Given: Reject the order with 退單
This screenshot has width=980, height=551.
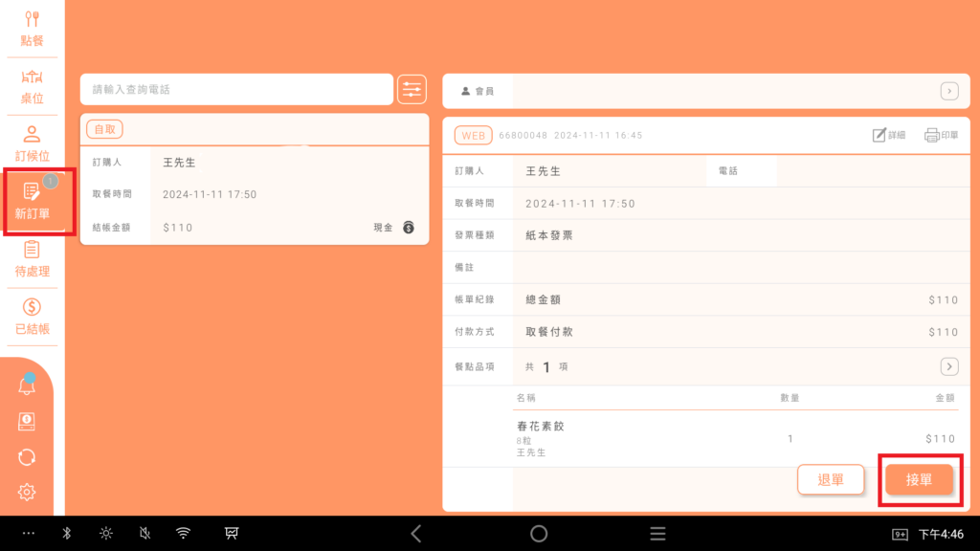Looking at the screenshot, I should (x=831, y=479).
